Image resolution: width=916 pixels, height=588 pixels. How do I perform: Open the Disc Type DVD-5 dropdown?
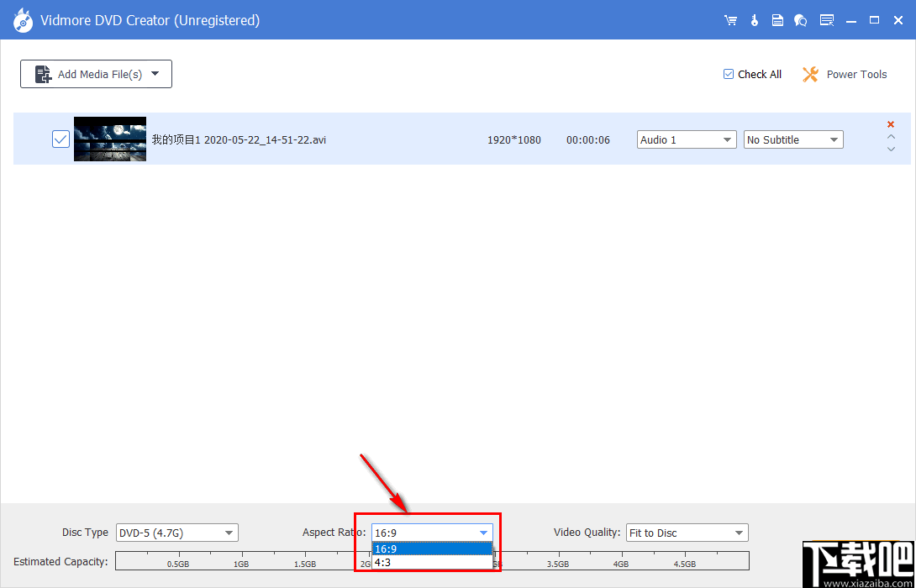point(176,533)
